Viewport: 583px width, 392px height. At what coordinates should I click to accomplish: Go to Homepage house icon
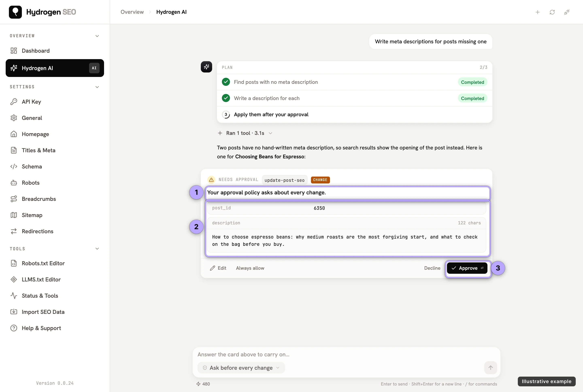click(14, 134)
